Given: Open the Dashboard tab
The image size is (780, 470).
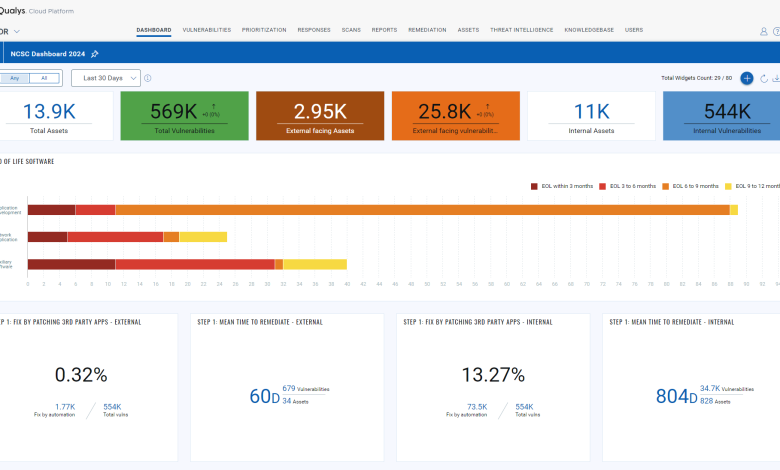Looking at the screenshot, I should coord(154,30).
